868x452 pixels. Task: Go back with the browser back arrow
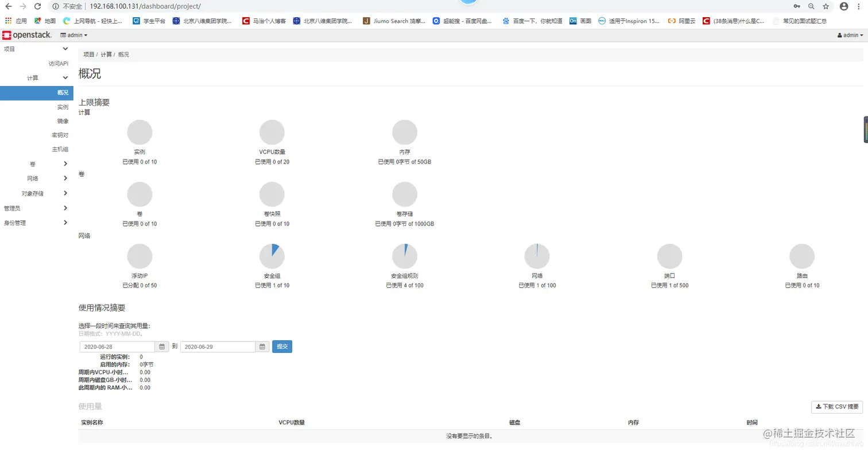[x=9, y=6]
